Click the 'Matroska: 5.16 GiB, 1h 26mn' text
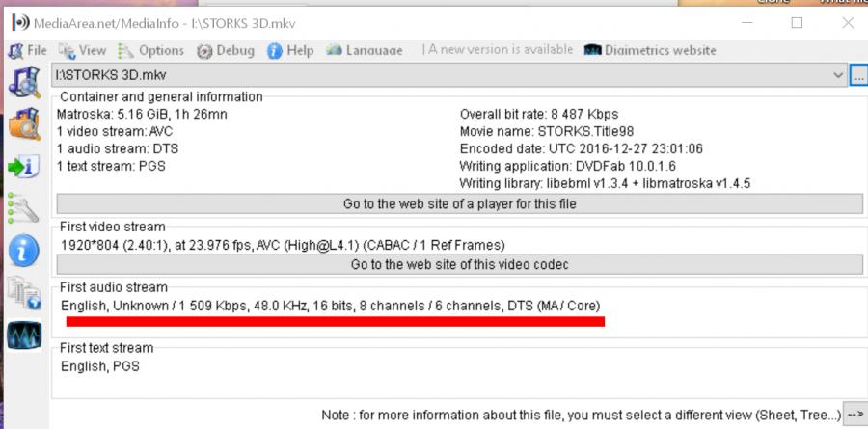The image size is (868, 429). tap(142, 115)
